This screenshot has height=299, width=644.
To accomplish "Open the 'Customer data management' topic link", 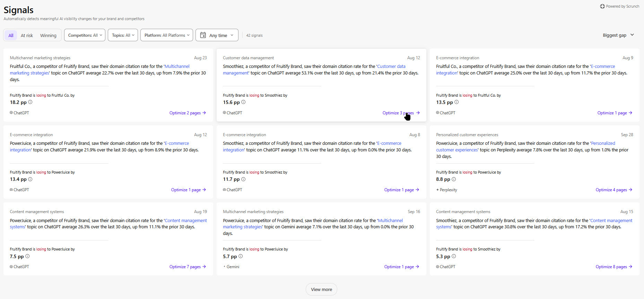I will pyautogui.click(x=391, y=67).
